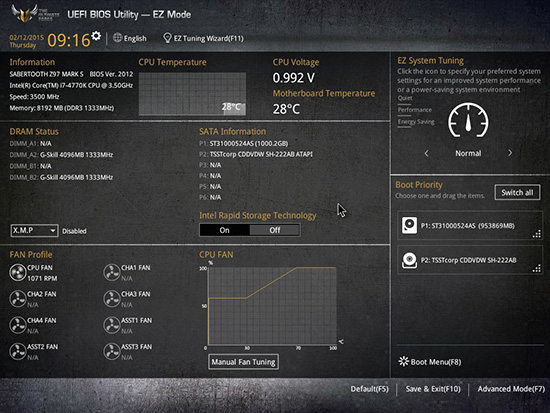This screenshot has width=550, height=413.
Task: Click SATA P1 ST31000524AS entry
Action: click(244, 143)
